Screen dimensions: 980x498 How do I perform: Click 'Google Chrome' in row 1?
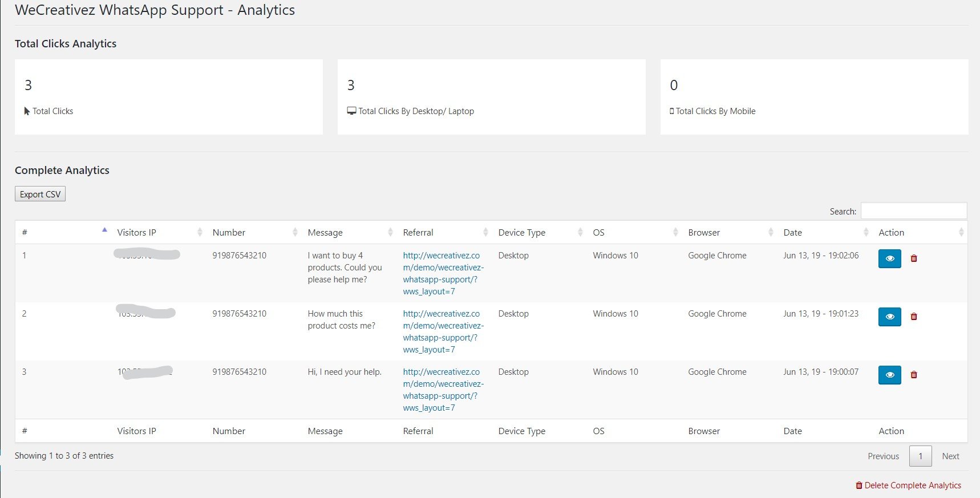coord(717,255)
